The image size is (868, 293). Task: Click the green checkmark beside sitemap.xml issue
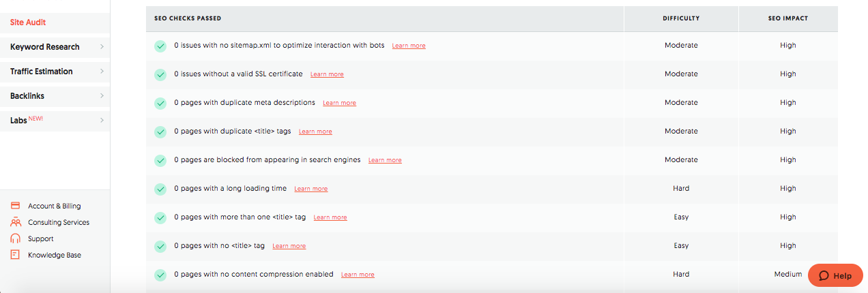coord(160,46)
